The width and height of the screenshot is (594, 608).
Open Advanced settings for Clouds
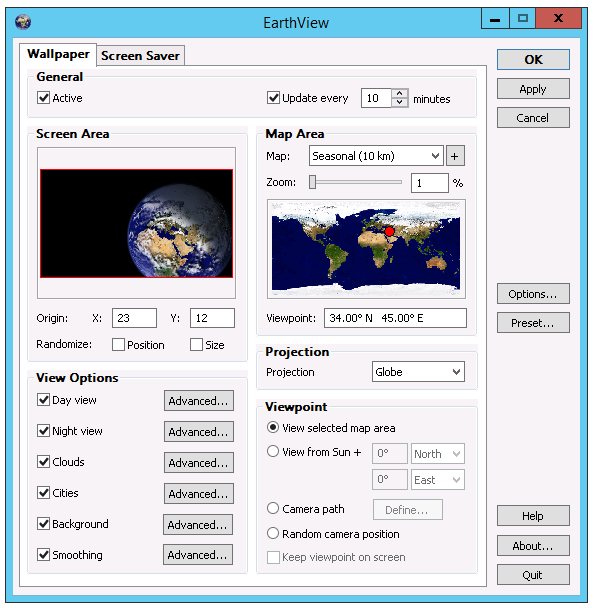tap(199, 463)
